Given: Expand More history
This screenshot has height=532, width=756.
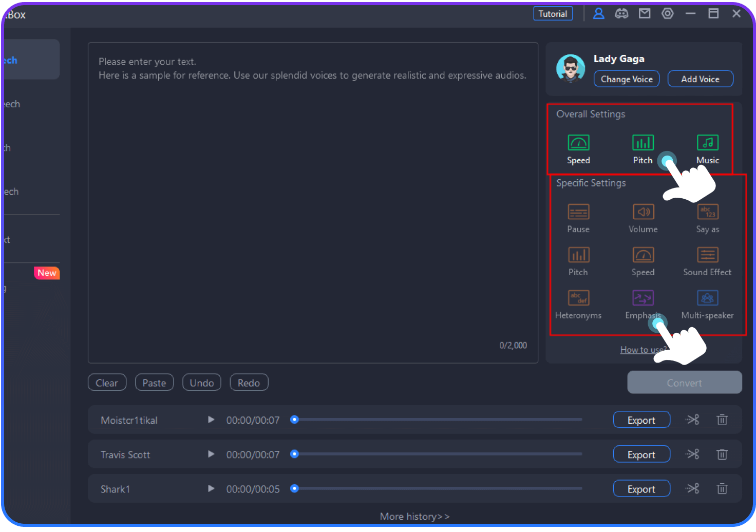Looking at the screenshot, I should (415, 517).
